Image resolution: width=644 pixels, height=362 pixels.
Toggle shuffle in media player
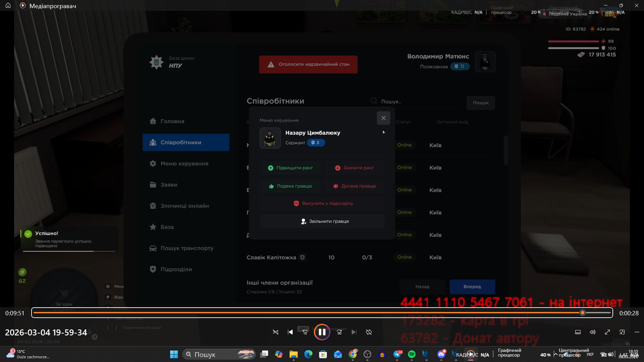point(275,332)
